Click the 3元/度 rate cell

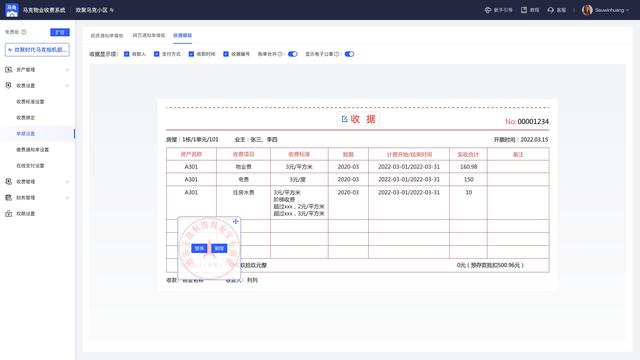click(x=298, y=180)
